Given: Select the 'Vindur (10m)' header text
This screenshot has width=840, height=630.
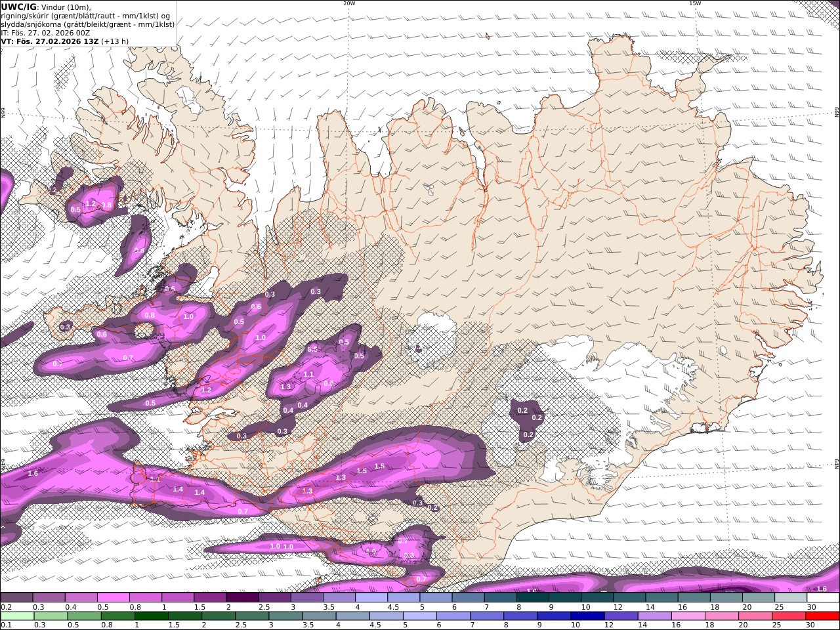Looking at the screenshot, I should [66, 7].
